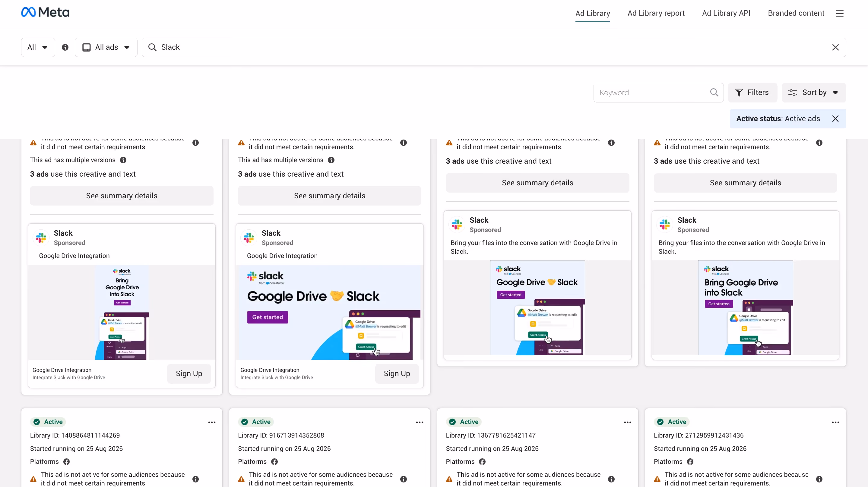Open the Ad Library report tab
Image resolution: width=868 pixels, height=487 pixels.
point(656,14)
